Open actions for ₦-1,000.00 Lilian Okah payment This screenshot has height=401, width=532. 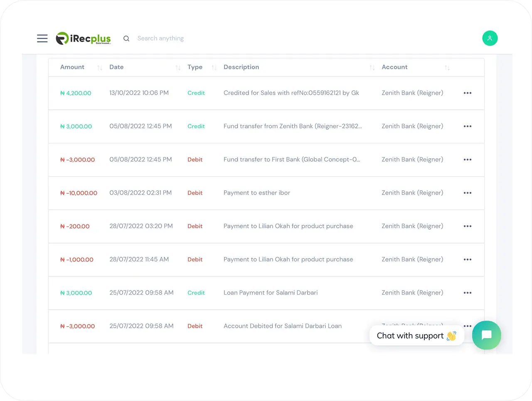(x=467, y=260)
